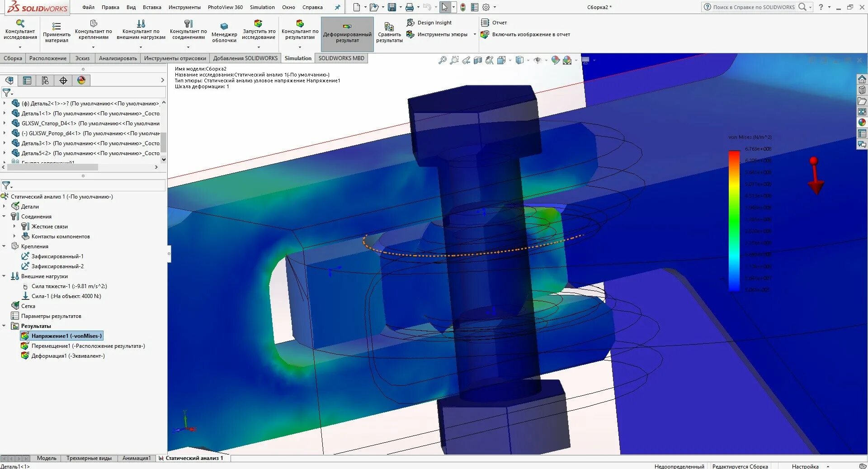Open Design Insight plot

click(429, 23)
